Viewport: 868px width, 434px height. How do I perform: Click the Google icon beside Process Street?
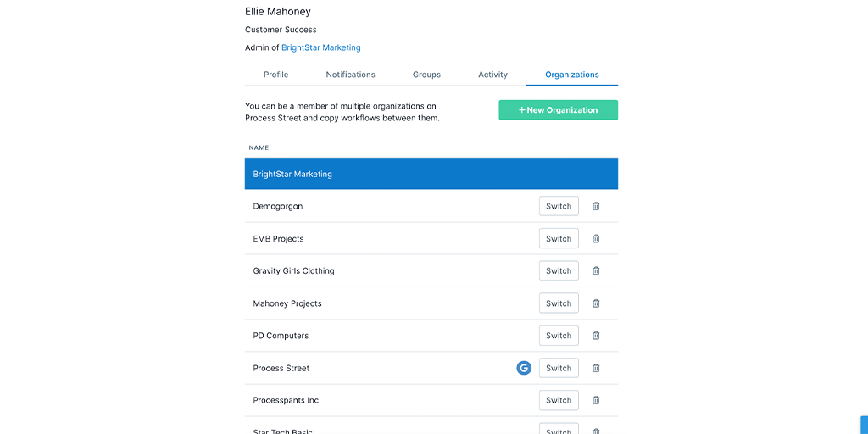tap(524, 368)
